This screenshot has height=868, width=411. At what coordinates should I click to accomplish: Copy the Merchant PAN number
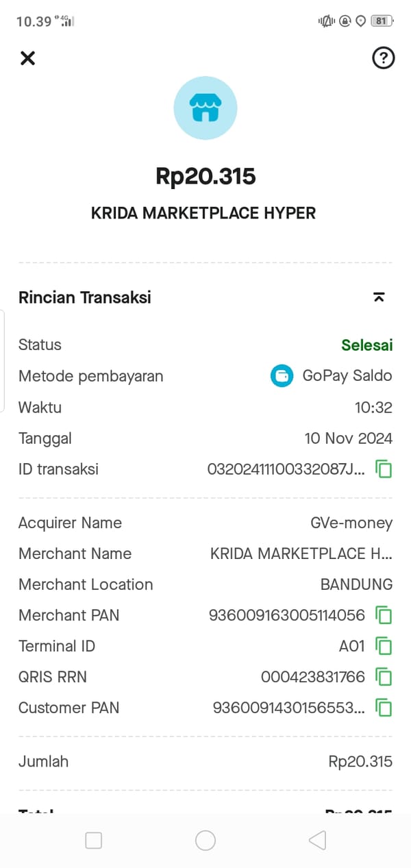click(384, 615)
